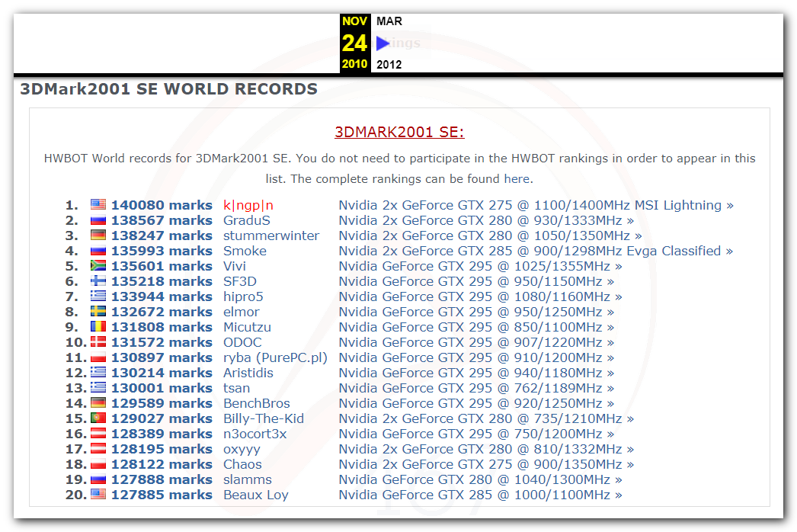The width and height of the screenshot is (797, 532).
Task: Open the 131572 marks score link
Action: point(162,342)
